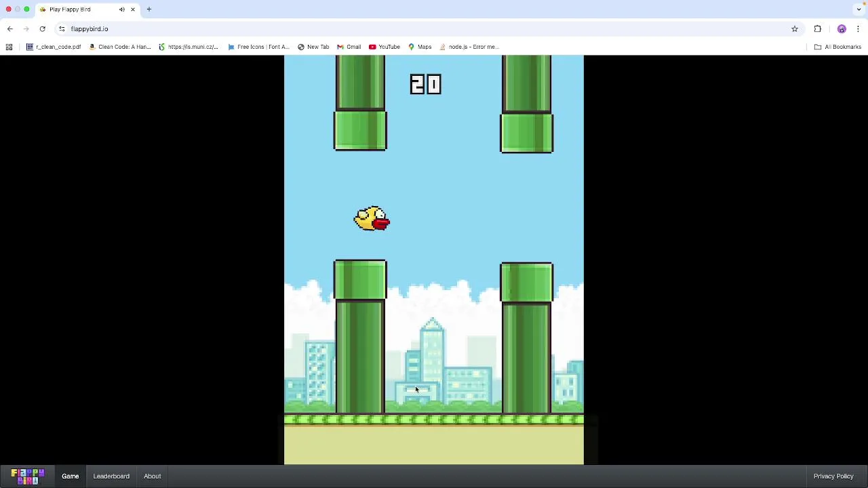Screen dimensions: 868x488
Task: Reload the flappybird.io page
Action: (x=42, y=29)
